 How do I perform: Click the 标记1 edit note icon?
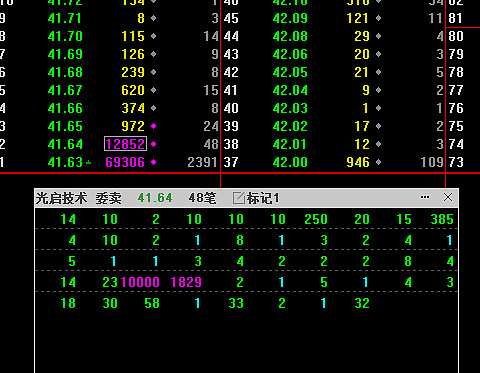click(x=239, y=198)
